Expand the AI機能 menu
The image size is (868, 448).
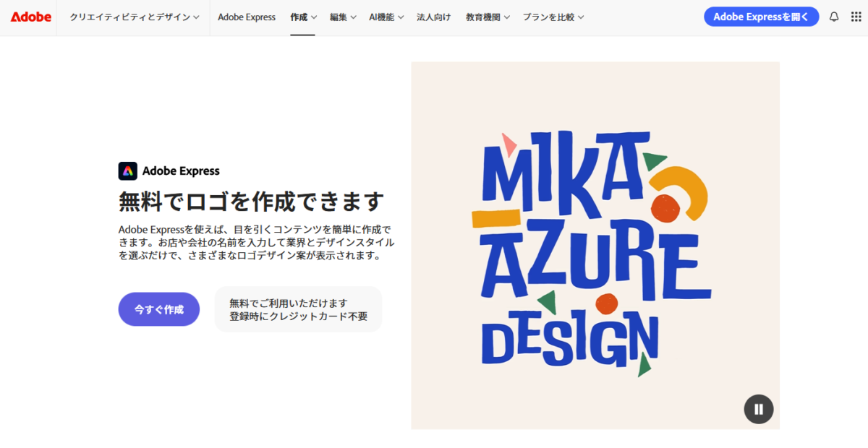click(386, 17)
